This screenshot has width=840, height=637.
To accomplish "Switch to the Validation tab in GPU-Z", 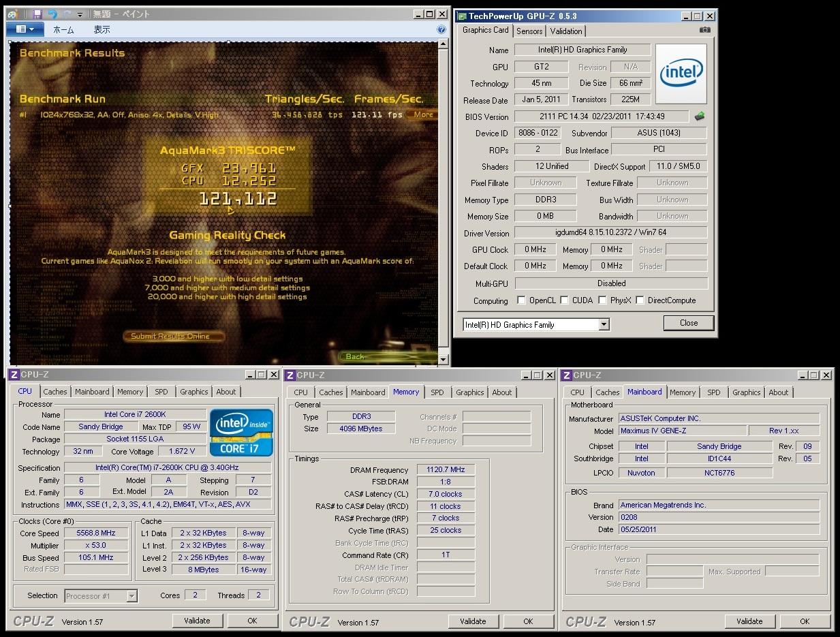I will (566, 31).
